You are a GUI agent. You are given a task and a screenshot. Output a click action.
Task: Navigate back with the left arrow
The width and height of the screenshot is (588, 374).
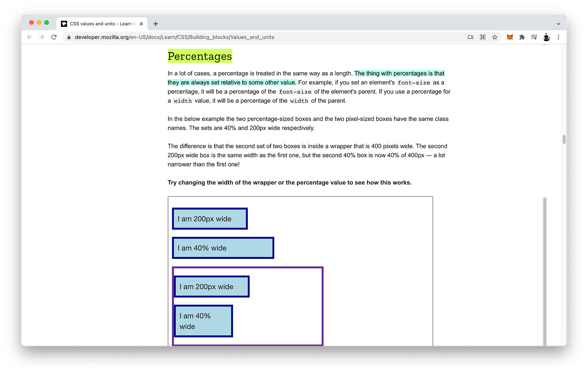(29, 37)
